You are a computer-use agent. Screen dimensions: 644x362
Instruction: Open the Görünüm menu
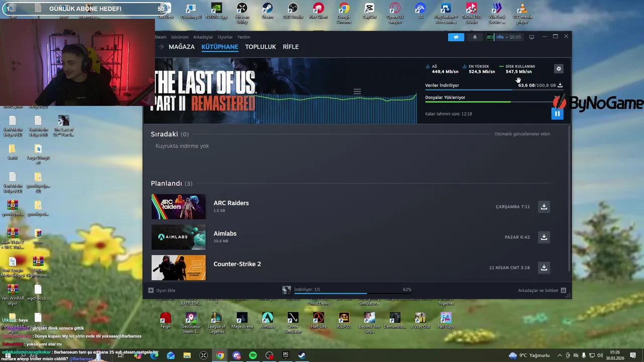coord(180,37)
